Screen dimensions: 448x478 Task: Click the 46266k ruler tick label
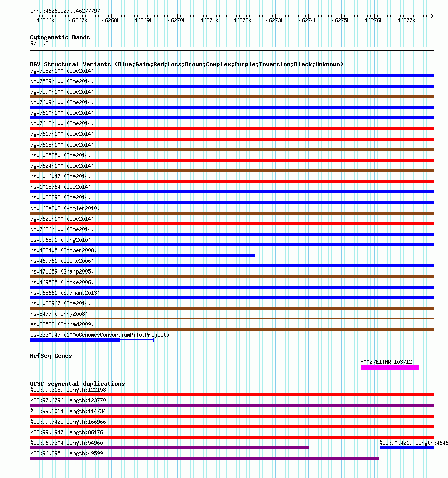pyautogui.click(x=45, y=21)
